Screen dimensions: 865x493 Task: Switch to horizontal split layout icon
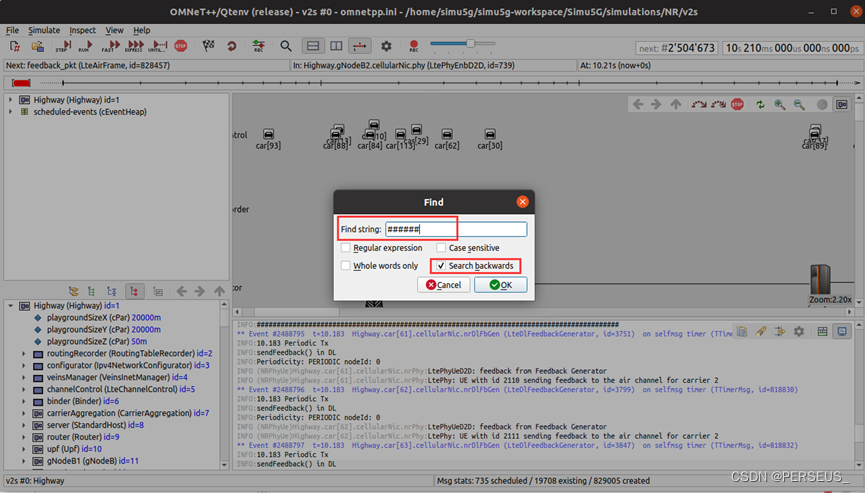[313, 46]
